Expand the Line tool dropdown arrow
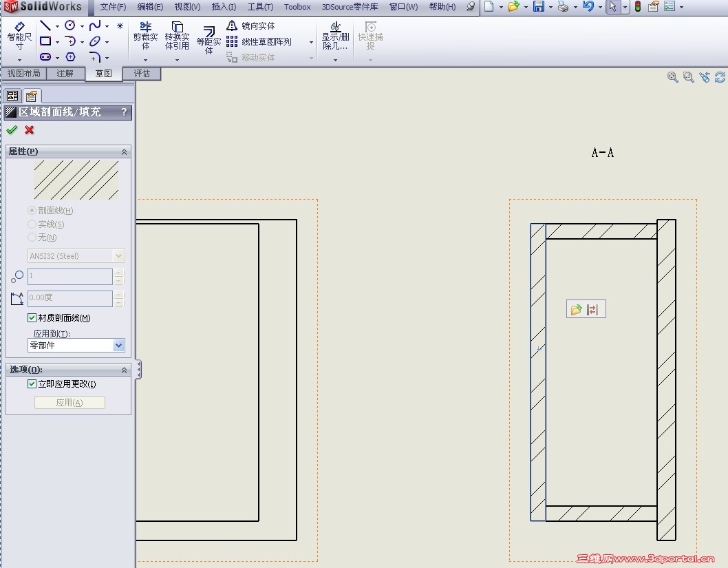This screenshot has width=728, height=568. tap(57, 26)
